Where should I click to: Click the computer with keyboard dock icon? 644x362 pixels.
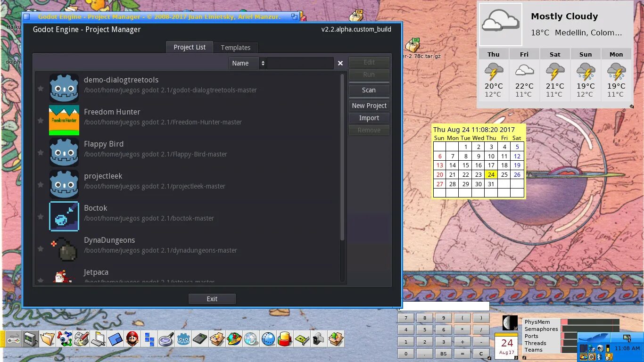99,339
